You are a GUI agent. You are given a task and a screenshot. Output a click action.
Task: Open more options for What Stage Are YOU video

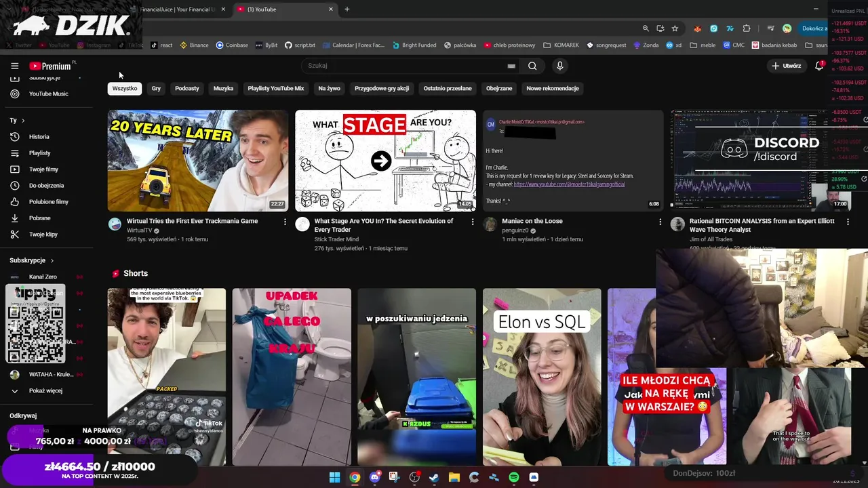tap(473, 222)
